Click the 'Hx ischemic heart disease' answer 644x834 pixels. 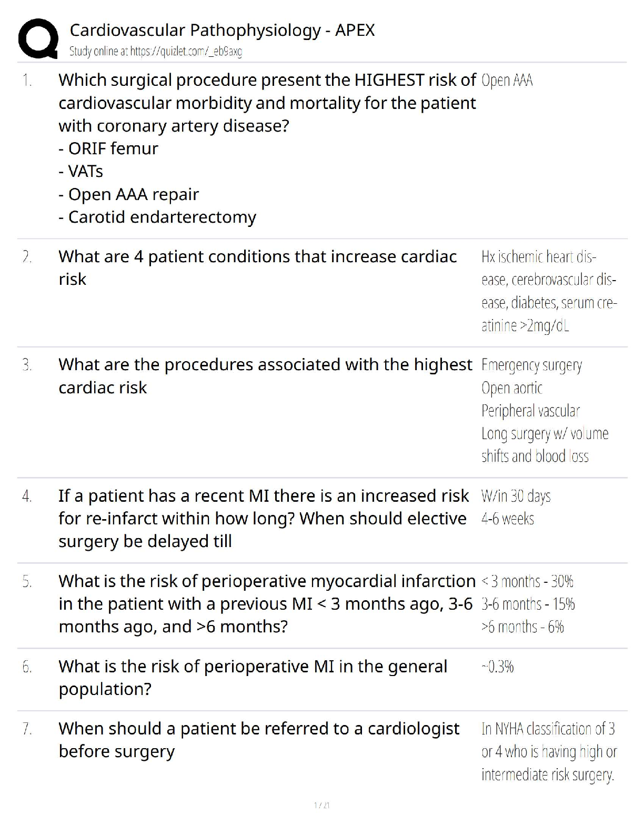[538, 257]
